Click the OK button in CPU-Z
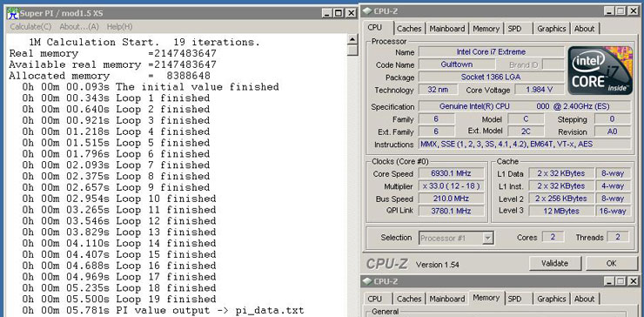 tap(612, 263)
